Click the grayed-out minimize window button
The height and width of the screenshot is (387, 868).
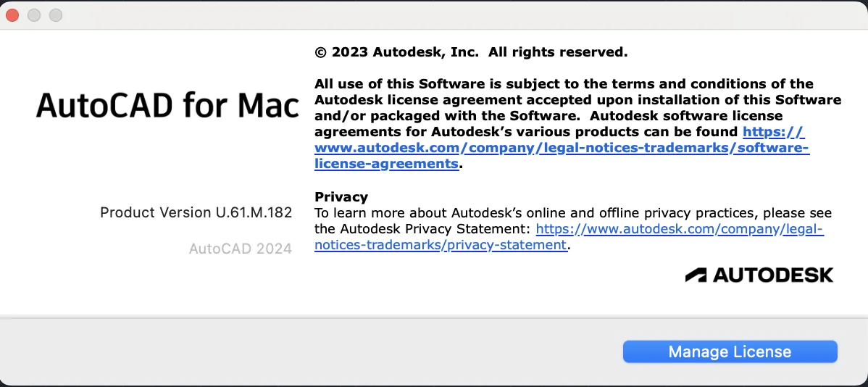point(34,15)
